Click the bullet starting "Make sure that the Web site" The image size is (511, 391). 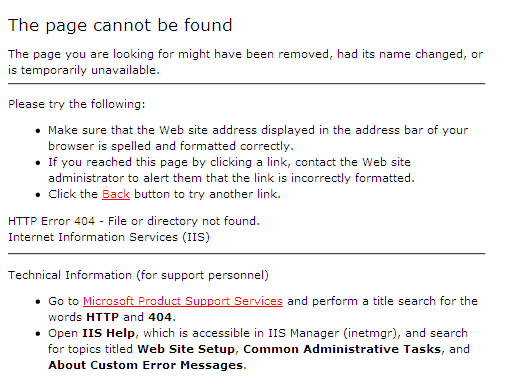(258, 138)
